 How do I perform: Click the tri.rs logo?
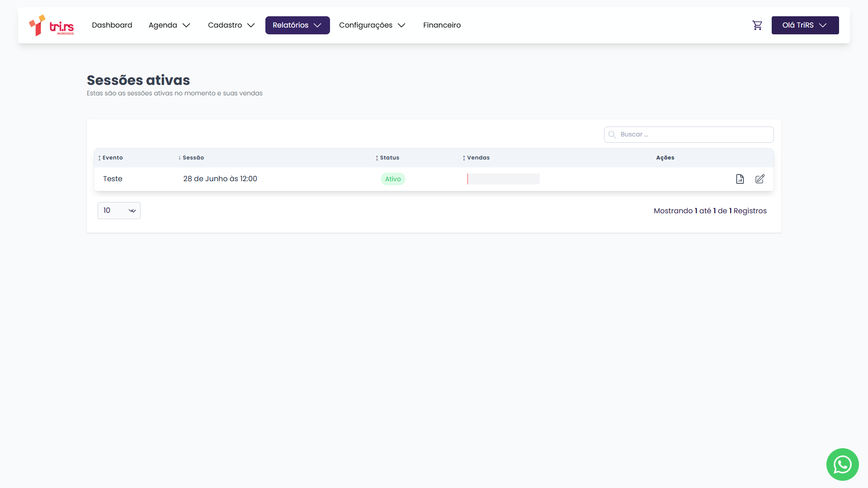tap(52, 25)
